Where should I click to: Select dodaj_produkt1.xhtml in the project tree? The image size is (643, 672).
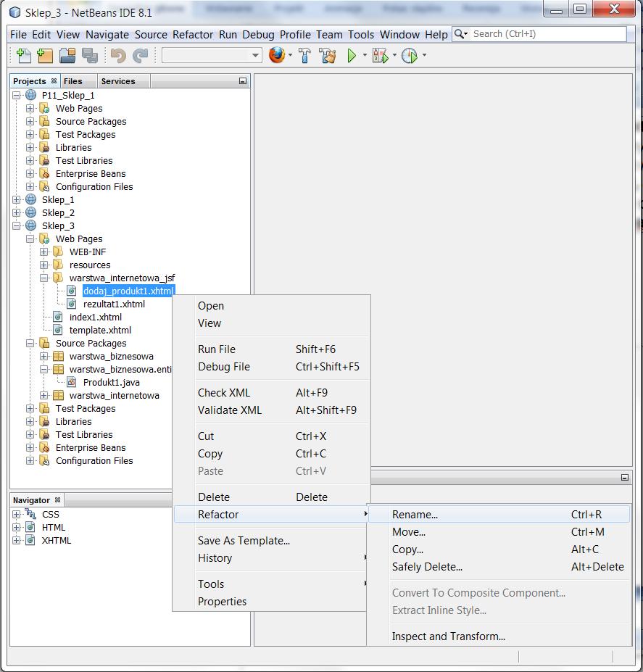point(128,291)
